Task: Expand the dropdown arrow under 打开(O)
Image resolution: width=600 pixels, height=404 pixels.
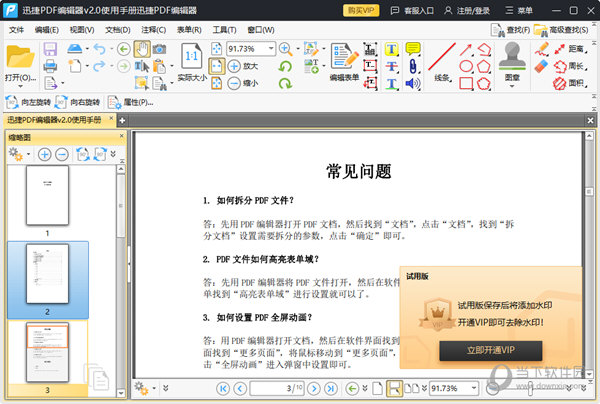Action: coord(20,86)
